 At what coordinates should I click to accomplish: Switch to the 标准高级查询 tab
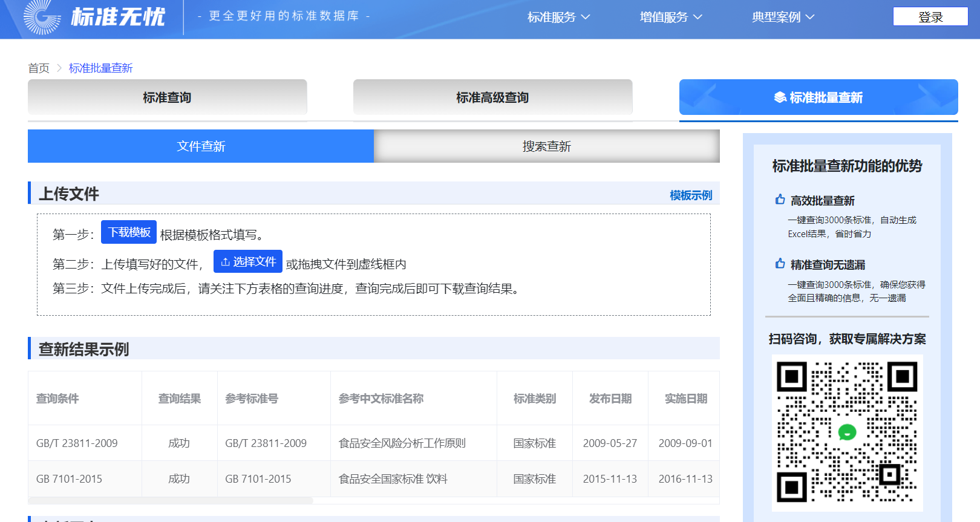[x=493, y=97]
